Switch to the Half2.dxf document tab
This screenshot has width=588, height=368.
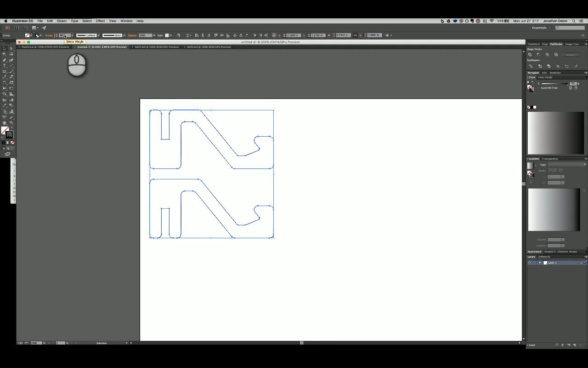209,47
